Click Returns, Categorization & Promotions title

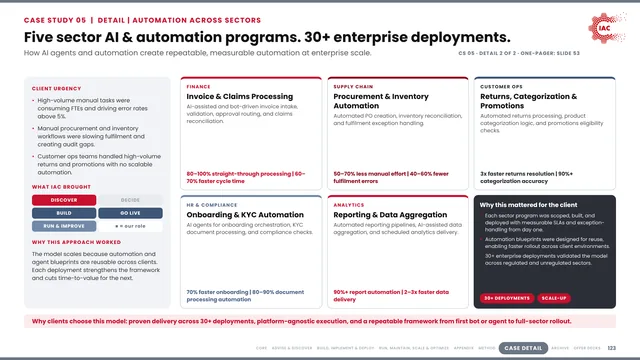point(529,101)
